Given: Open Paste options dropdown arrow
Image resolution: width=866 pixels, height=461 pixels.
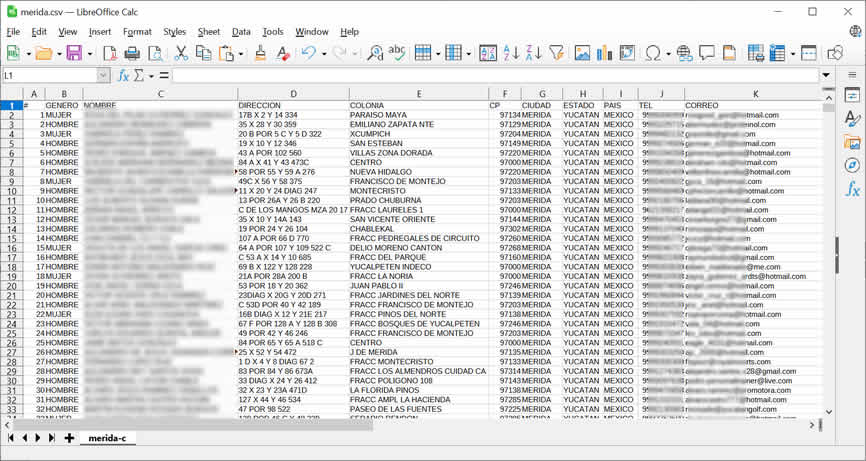Looking at the screenshot, I should point(241,54).
